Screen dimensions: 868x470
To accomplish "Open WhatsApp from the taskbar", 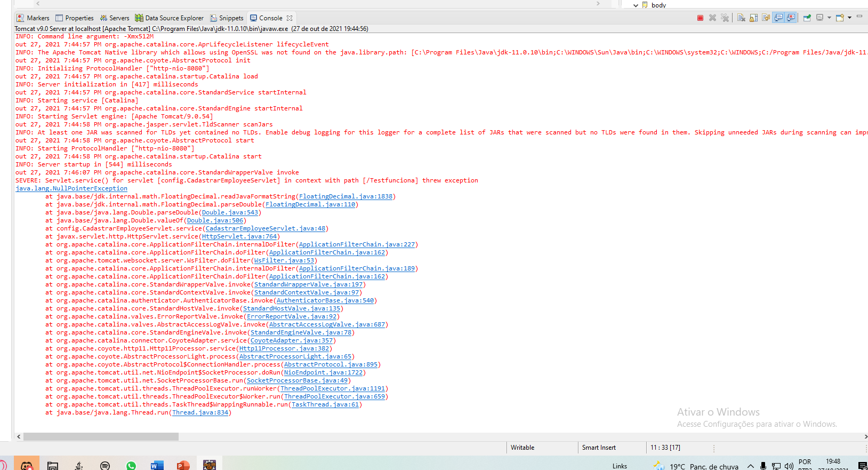I will point(131,465).
